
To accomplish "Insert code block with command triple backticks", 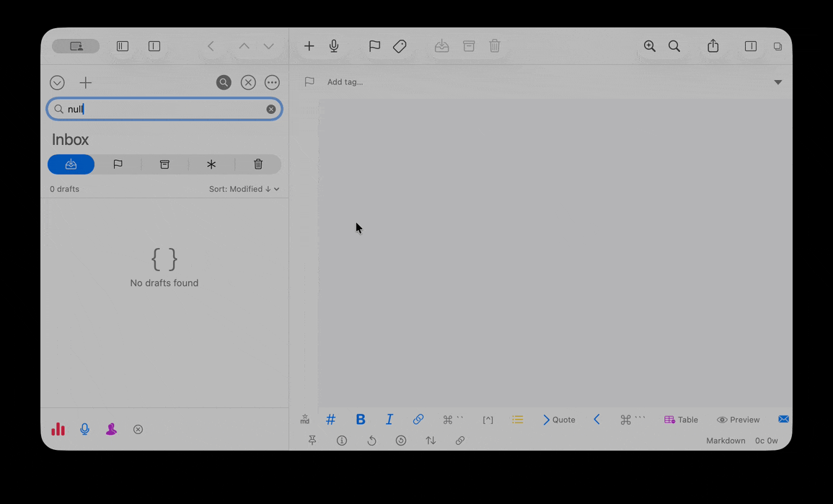I will [633, 420].
